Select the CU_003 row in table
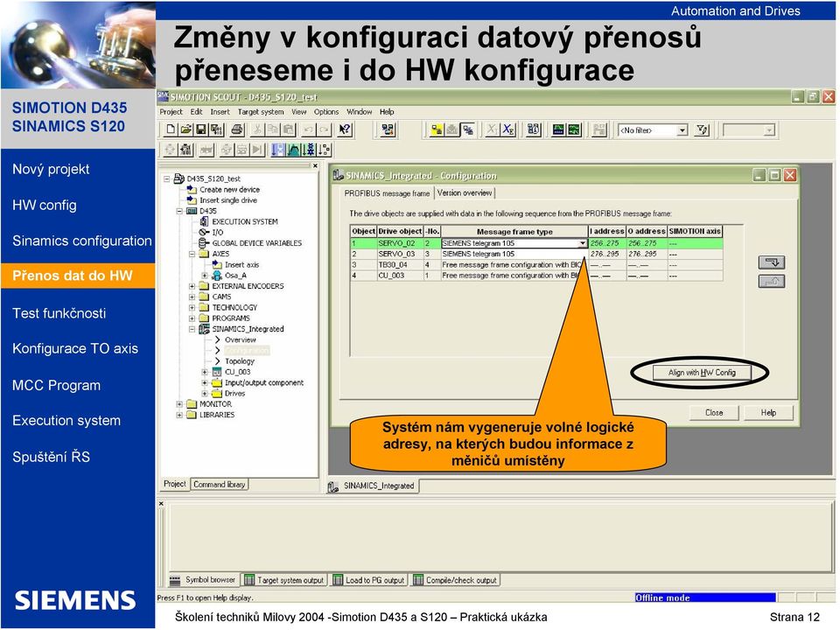This screenshot has height=630, width=840. pos(536,276)
